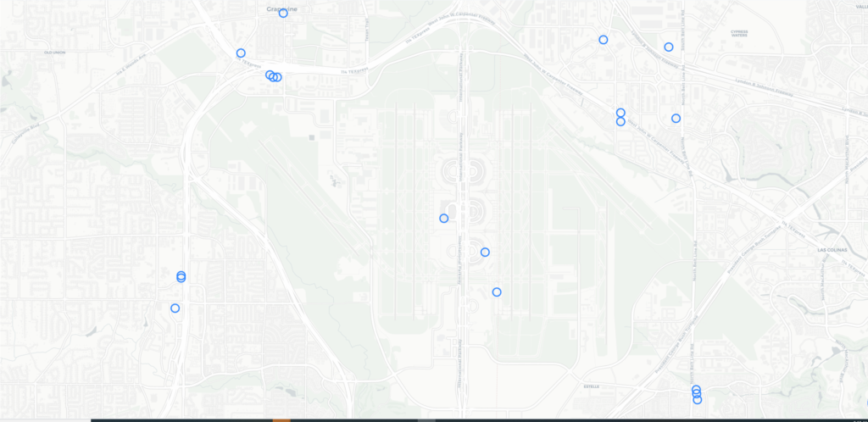Select the bottom marker of the cluster east of Estelle
868x422 pixels.
pyautogui.click(x=698, y=400)
